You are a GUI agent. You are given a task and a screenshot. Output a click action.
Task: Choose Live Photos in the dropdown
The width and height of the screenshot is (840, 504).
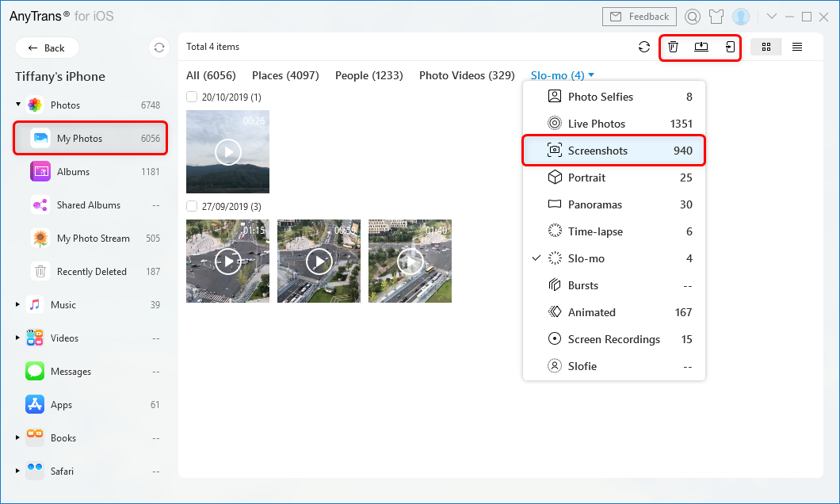click(613, 124)
